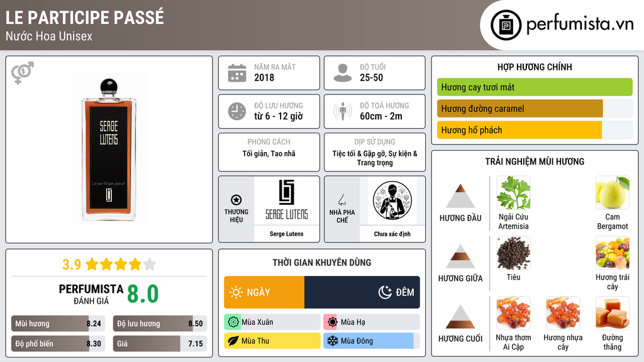
Task: Select the Mùa Đông season bar
Action: point(372,341)
